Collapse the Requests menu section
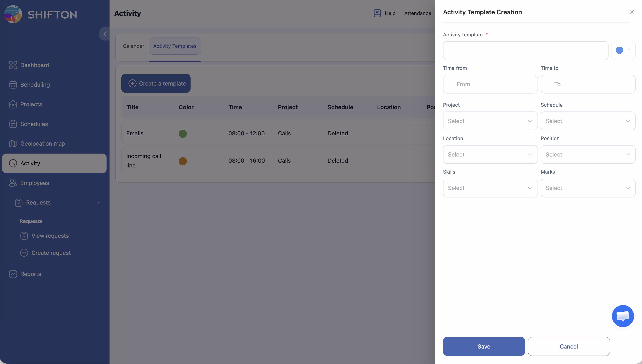The height and width of the screenshot is (364, 642). pos(97,203)
